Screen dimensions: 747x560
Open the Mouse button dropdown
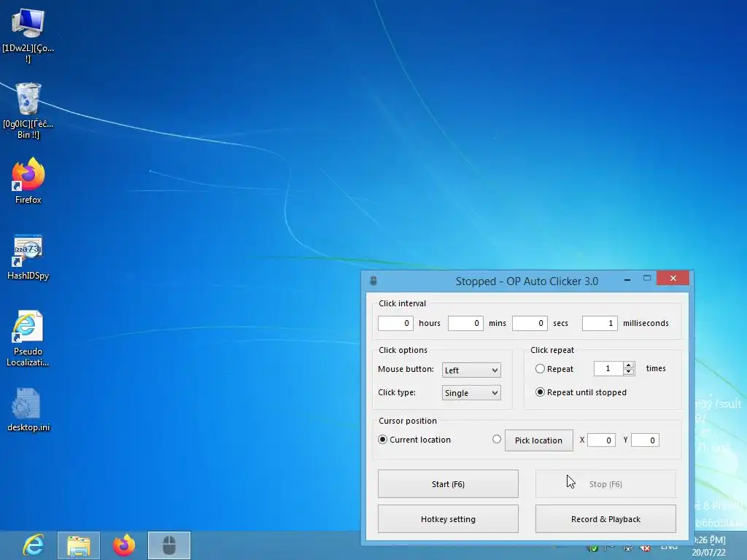coord(471,370)
